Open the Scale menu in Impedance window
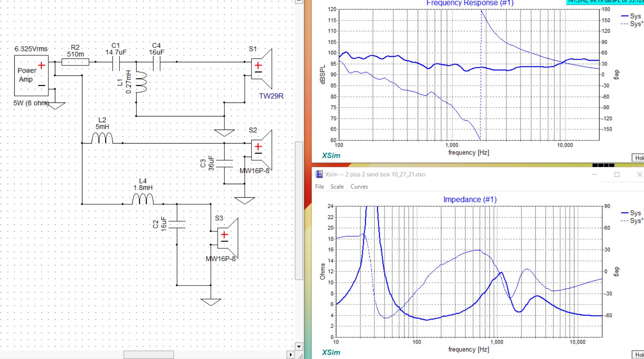 [x=337, y=186]
